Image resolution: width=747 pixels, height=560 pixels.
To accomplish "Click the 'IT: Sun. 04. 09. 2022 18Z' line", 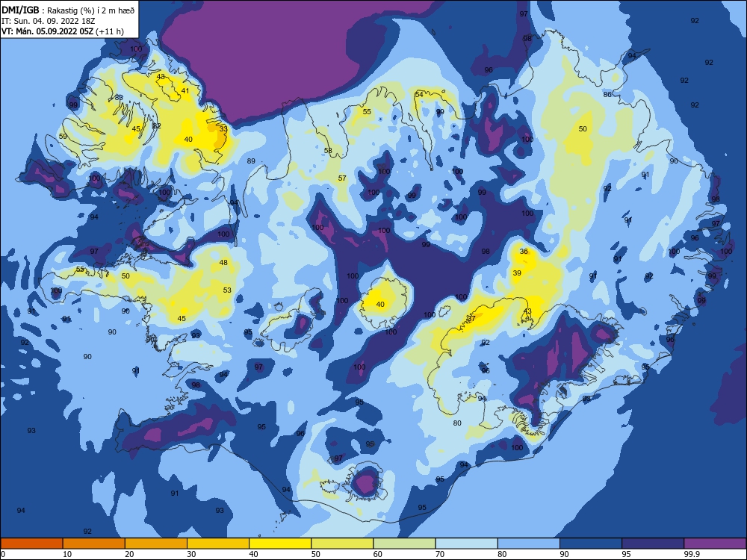I will click(48, 21).
